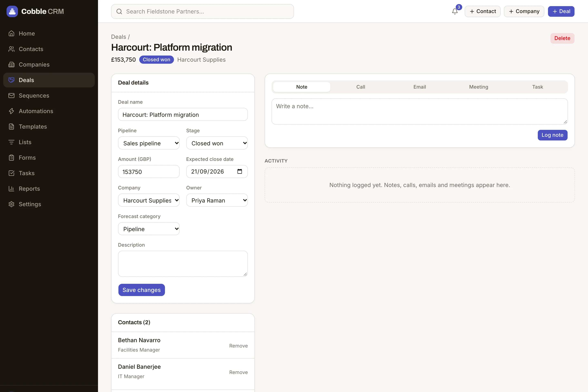Click the Companies building icon

point(11,64)
